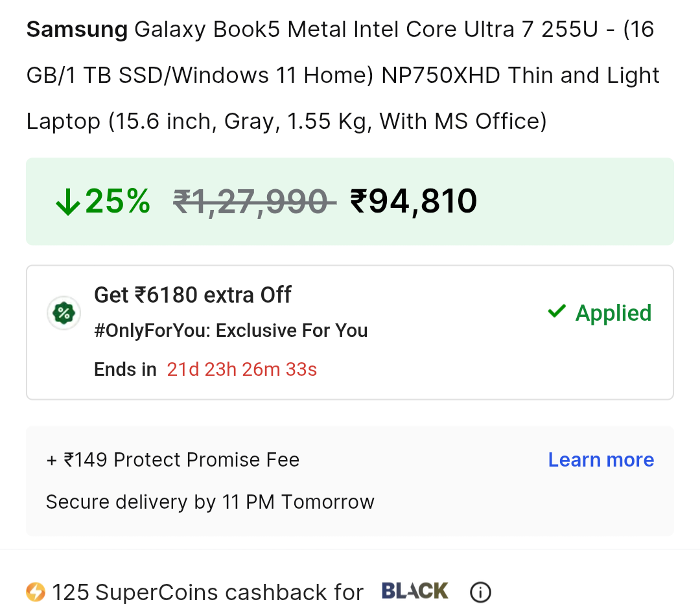Image resolution: width=700 pixels, height=604 pixels.
Task: Tap the BLACK membership logo
Action: [415, 591]
